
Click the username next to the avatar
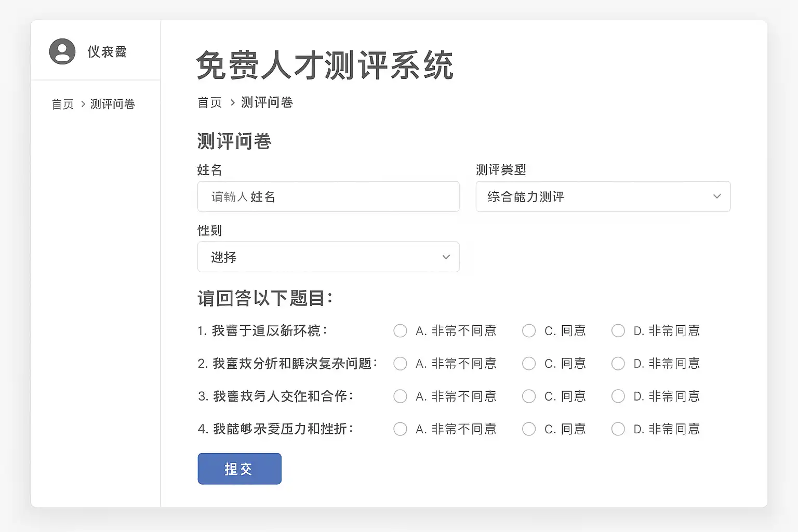pyautogui.click(x=107, y=51)
